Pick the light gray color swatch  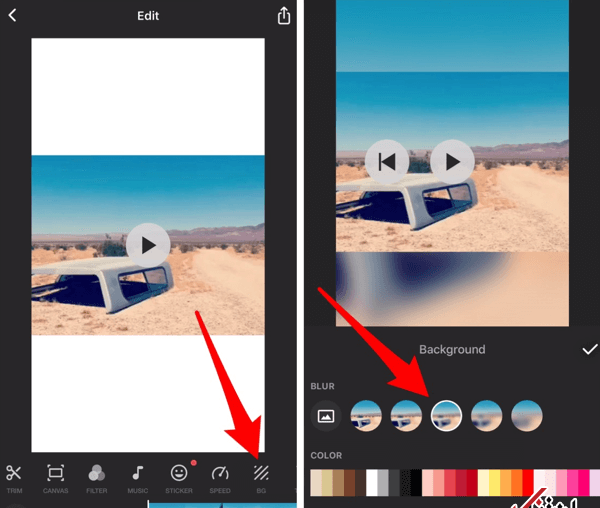coord(383,483)
